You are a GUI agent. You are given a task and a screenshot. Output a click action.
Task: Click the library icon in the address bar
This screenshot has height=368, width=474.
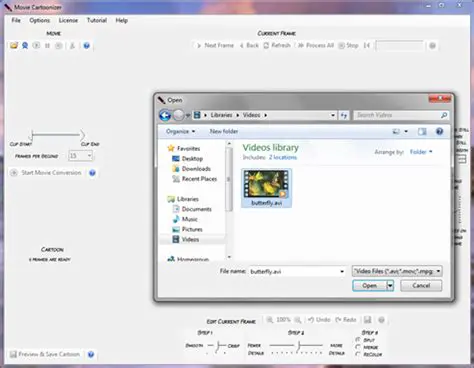[197, 115]
